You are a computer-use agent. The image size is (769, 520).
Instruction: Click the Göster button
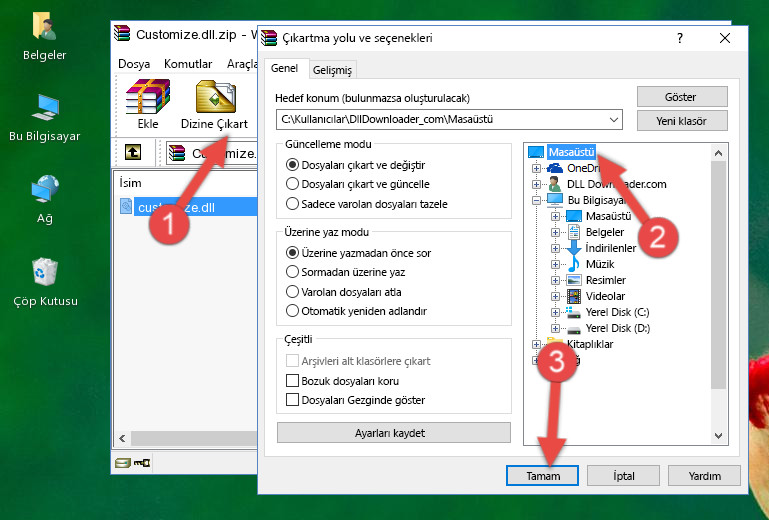tap(682, 97)
